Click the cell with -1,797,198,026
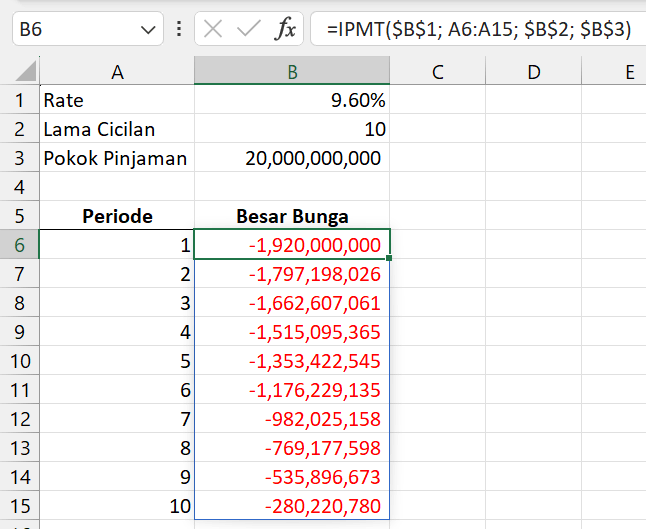646x529 pixels. (x=292, y=274)
